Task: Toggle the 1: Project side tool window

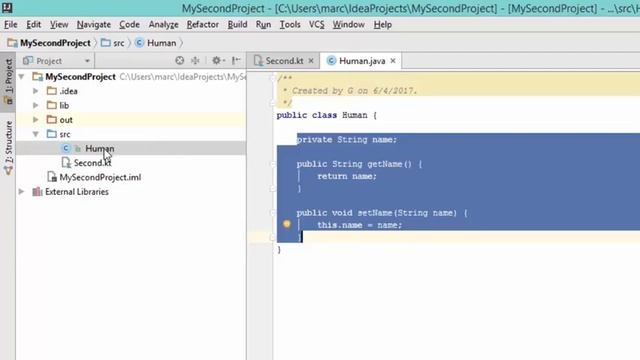Action: tap(8, 82)
